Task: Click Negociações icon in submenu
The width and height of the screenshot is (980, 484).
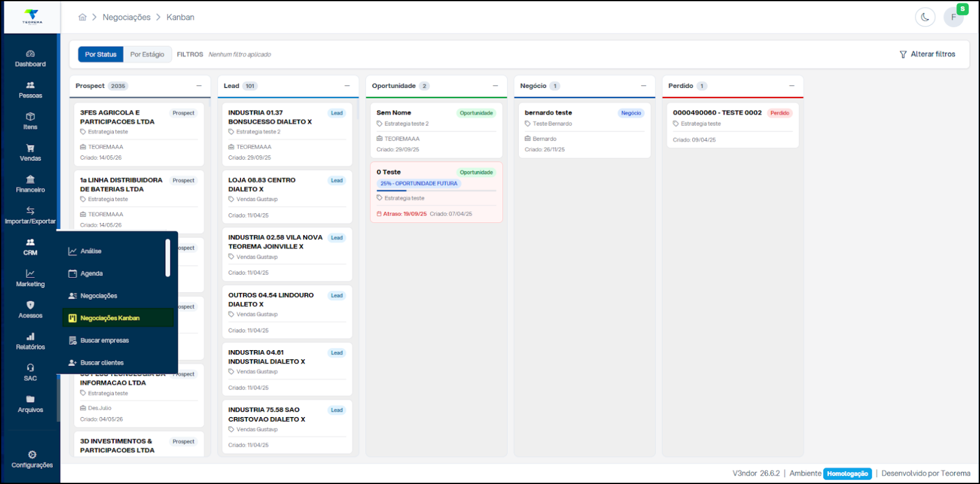Action: click(x=73, y=296)
